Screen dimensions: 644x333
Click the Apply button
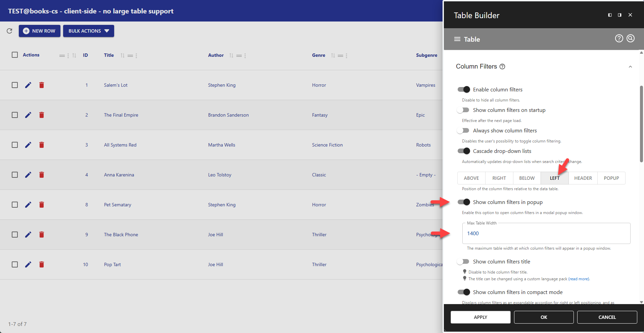[480, 317]
